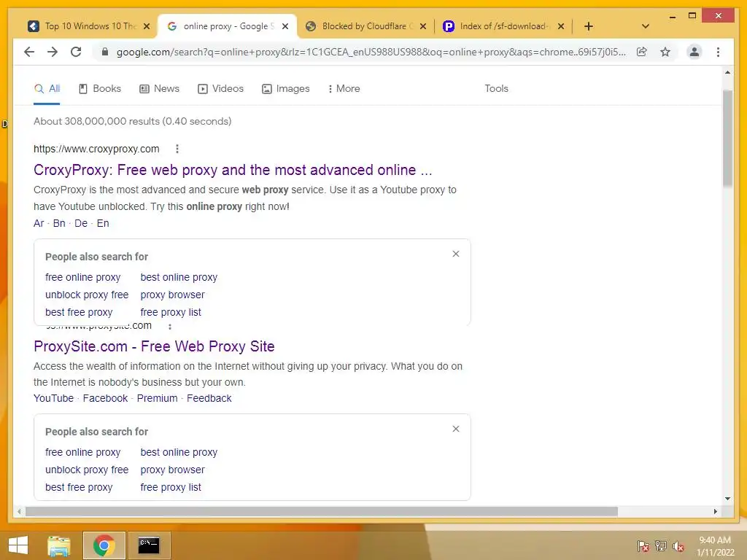Filter results by Videos

pyautogui.click(x=220, y=88)
